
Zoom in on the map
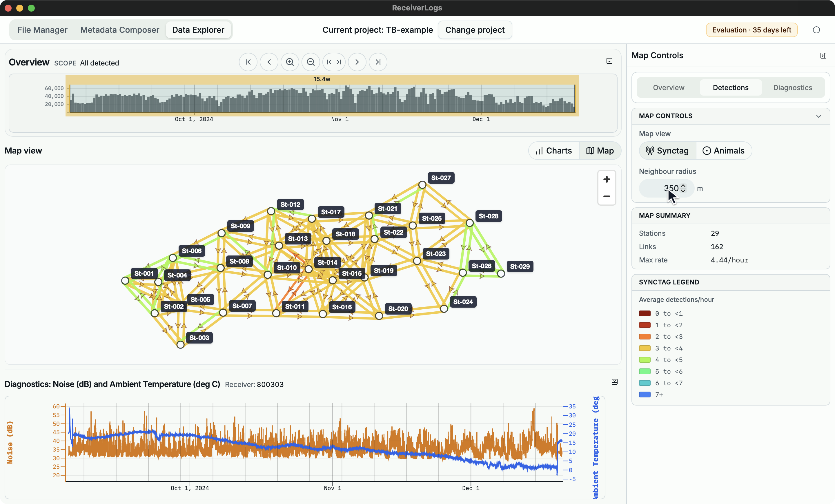point(607,179)
